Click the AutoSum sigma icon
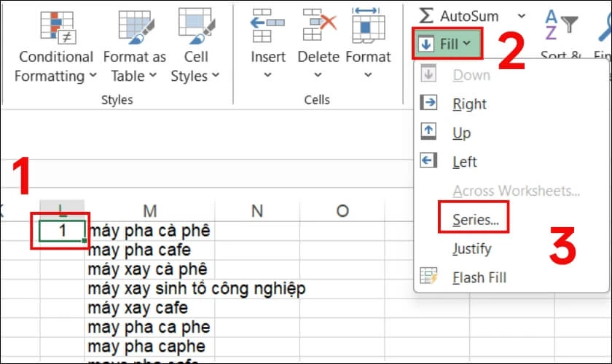This screenshot has height=364, width=612. (425, 15)
